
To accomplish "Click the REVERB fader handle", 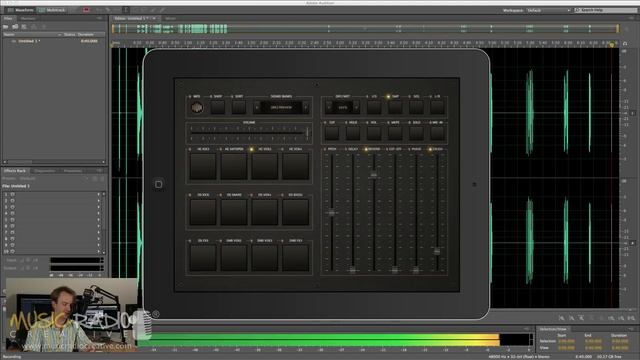I will [x=374, y=175].
